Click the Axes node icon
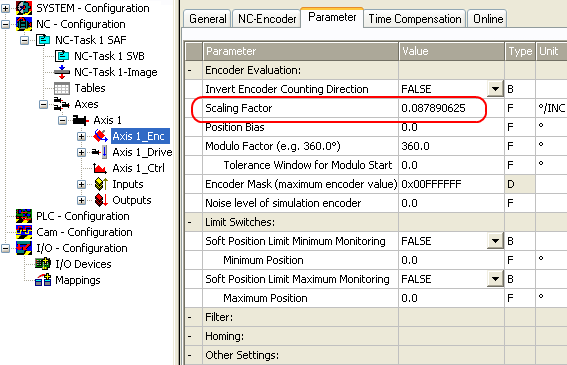The height and width of the screenshot is (365, 567). pyautogui.click(x=62, y=104)
